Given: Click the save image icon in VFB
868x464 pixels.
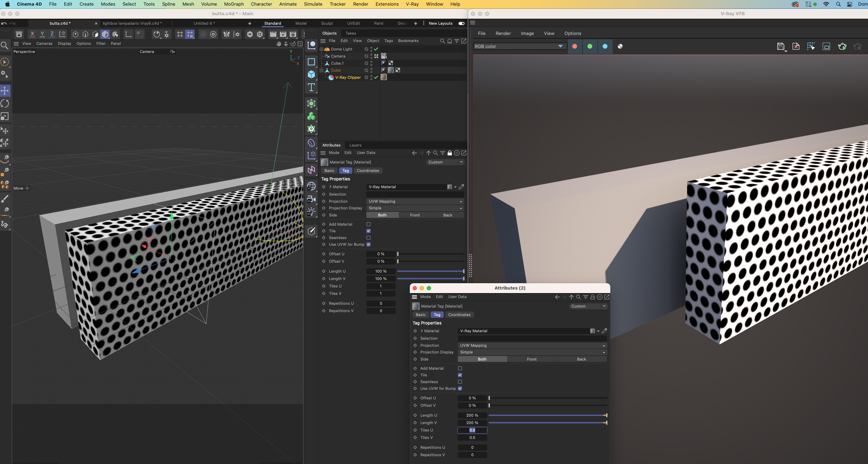Looking at the screenshot, I should click(780, 46).
